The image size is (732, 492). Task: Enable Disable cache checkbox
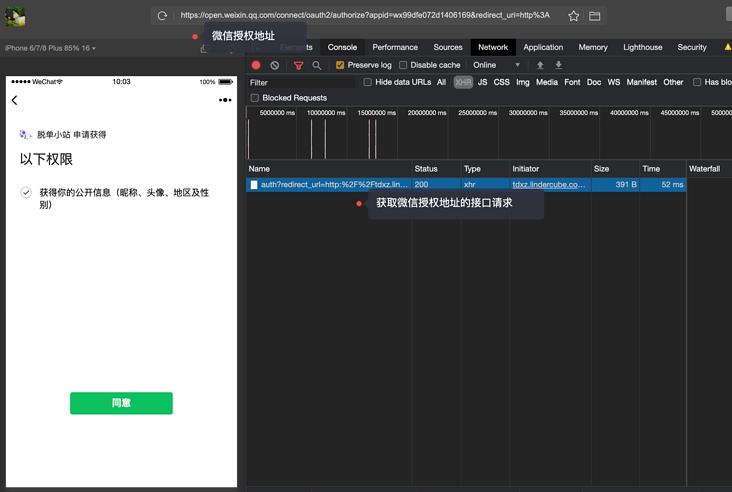(403, 65)
